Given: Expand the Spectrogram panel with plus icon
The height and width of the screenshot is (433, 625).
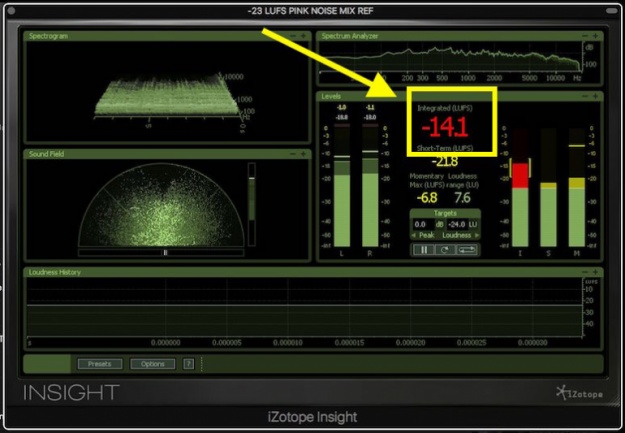Looking at the screenshot, I should tap(304, 36).
